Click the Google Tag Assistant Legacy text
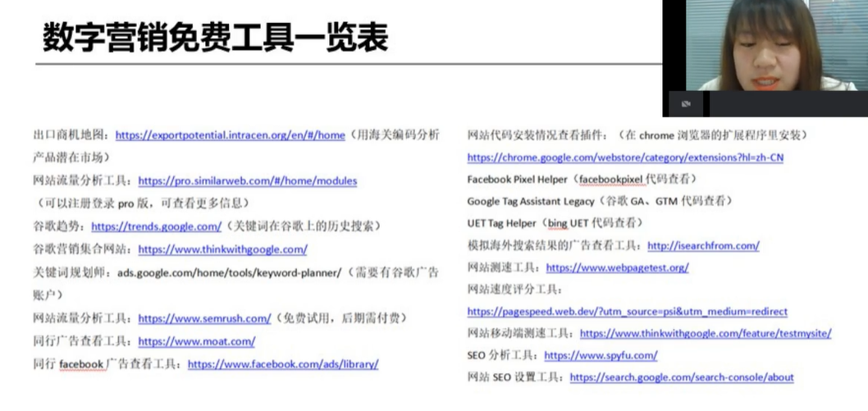This screenshot has height=411, width=868. pyautogui.click(x=531, y=202)
